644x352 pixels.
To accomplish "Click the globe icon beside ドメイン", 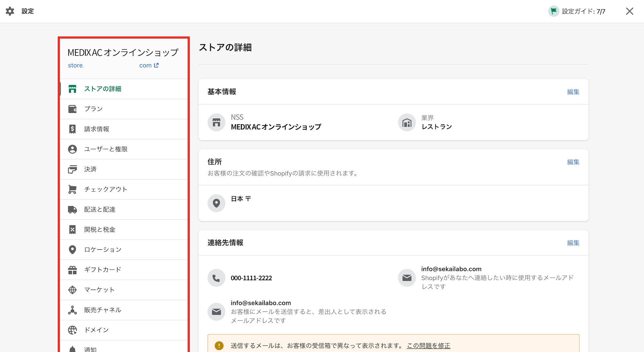I will tap(72, 330).
